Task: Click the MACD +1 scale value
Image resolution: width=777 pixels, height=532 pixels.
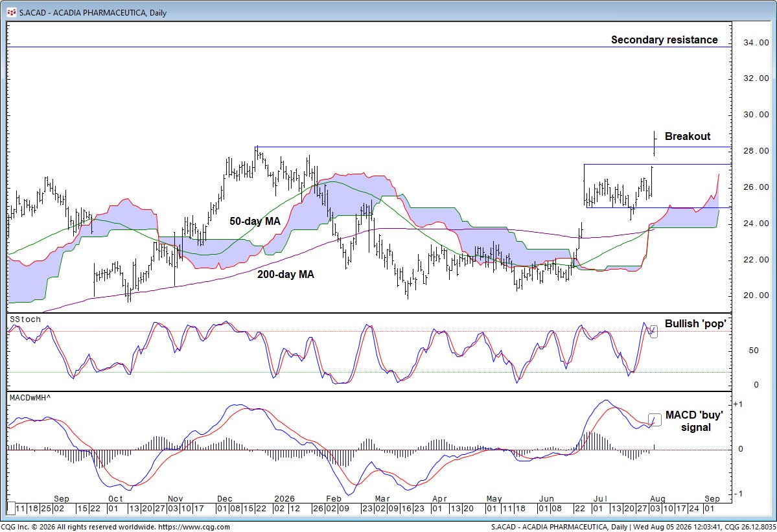Action: tap(738, 404)
